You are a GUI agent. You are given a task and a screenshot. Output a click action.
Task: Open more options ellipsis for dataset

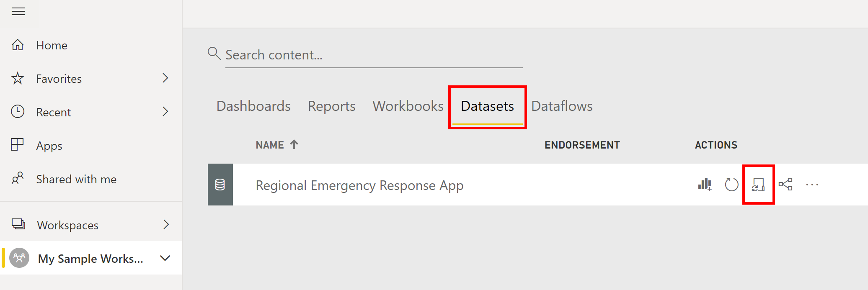812,185
